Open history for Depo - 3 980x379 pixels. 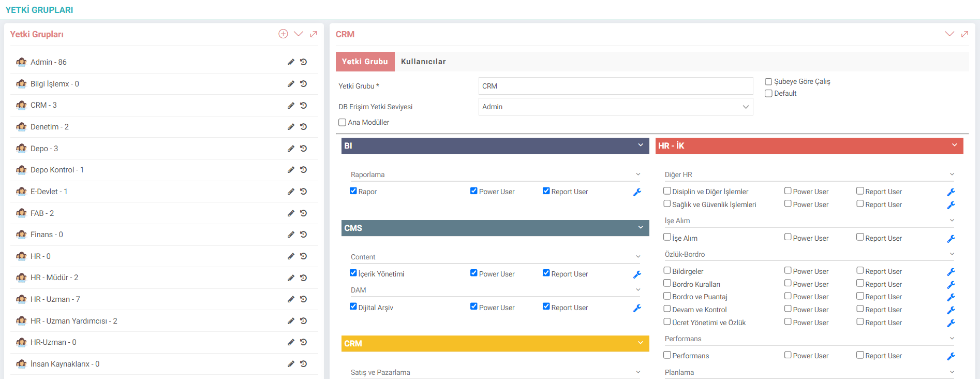pos(304,149)
